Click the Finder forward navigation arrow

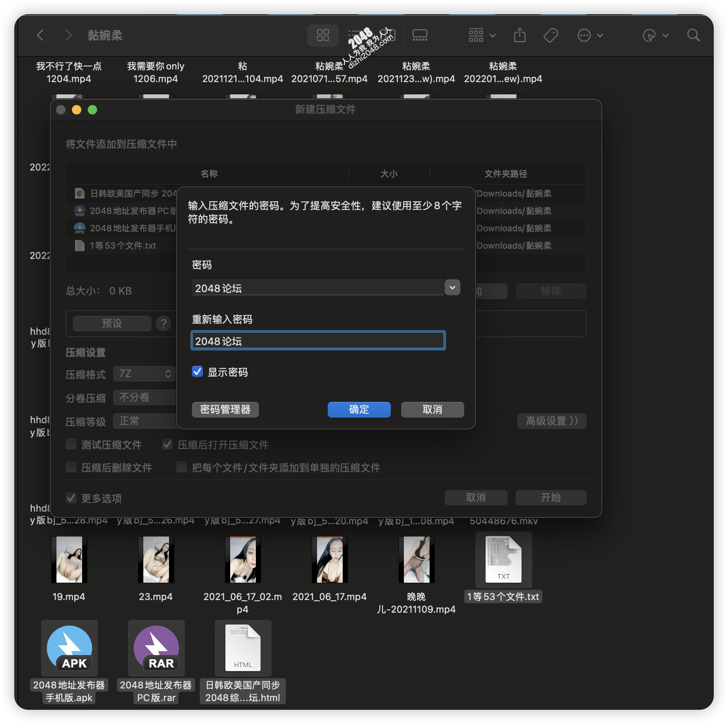point(68,36)
